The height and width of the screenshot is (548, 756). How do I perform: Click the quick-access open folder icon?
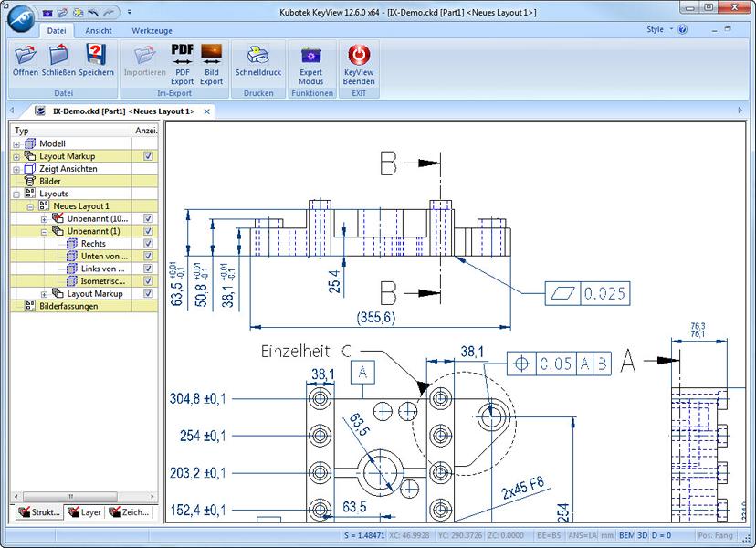point(63,13)
